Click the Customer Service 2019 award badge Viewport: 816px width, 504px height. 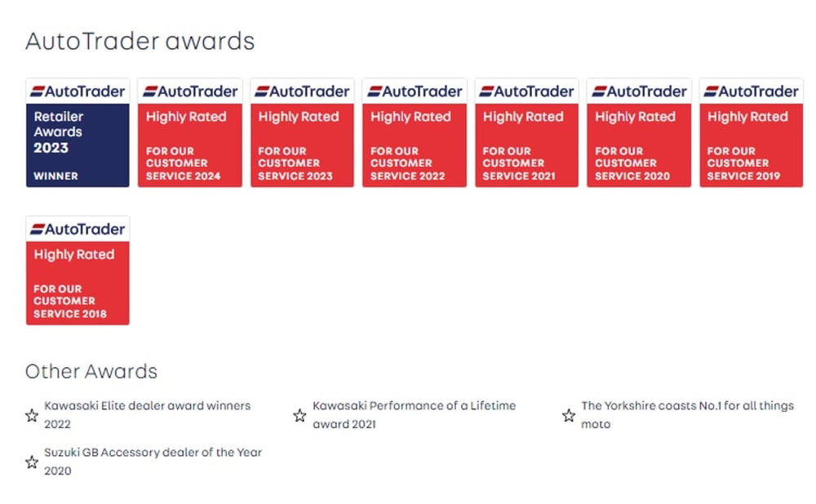coord(752,133)
